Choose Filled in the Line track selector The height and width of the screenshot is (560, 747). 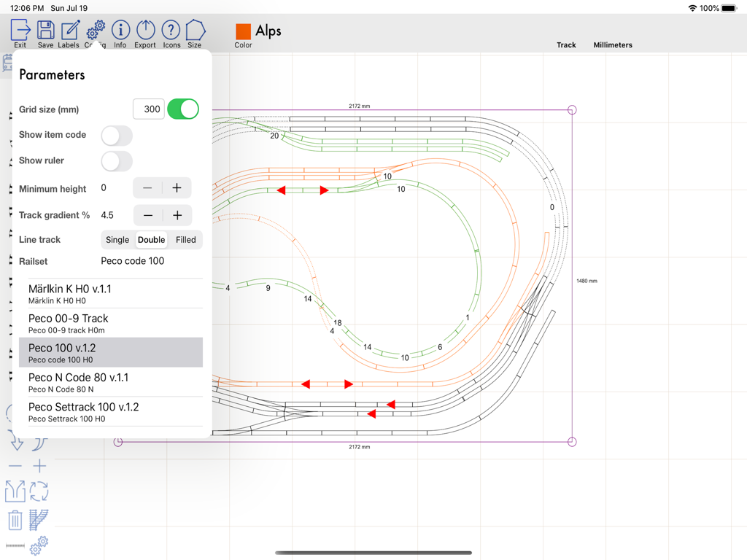tap(185, 239)
